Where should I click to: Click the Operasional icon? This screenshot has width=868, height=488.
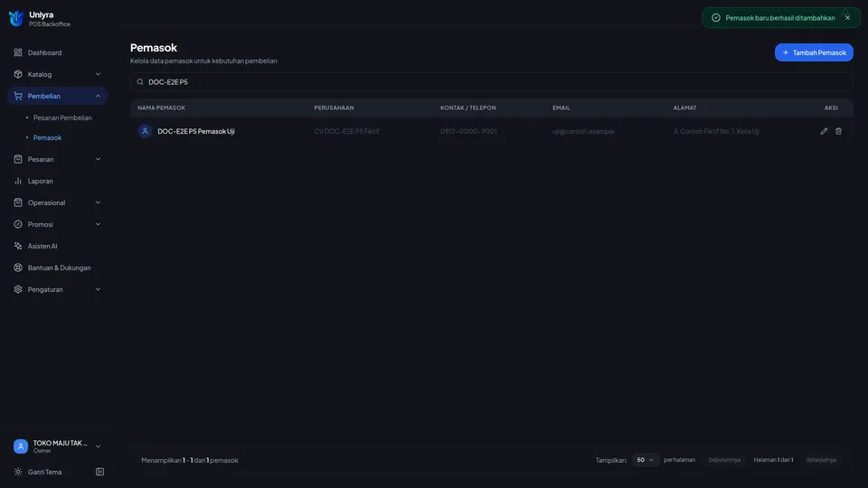18,202
